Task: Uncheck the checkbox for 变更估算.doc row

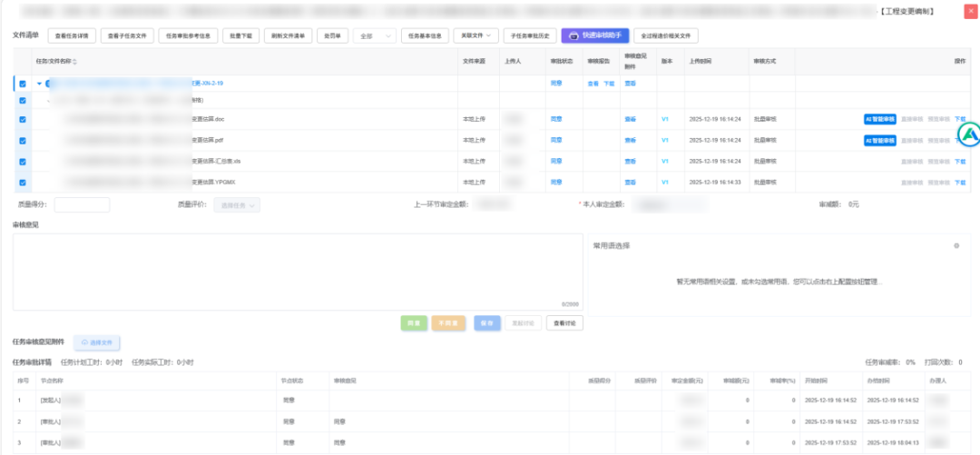Action: coord(23,119)
